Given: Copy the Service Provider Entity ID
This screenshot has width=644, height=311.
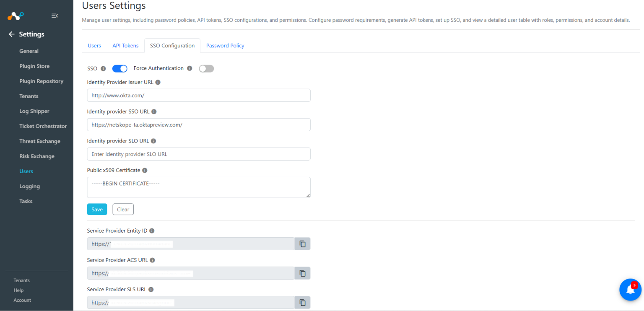Looking at the screenshot, I should 302,244.
